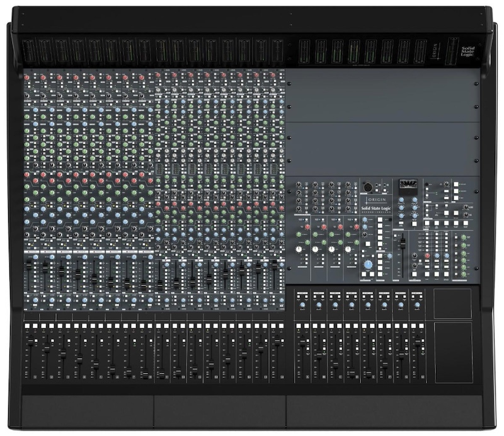Screen dimensions: 504x436
Task: Toggle the left white button above group fader A
Action: [299, 326]
